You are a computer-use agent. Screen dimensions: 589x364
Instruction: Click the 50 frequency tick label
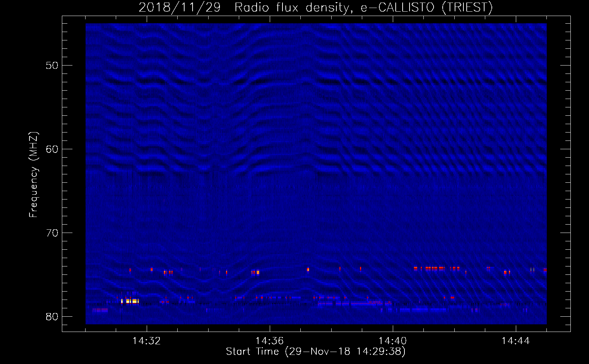click(52, 66)
